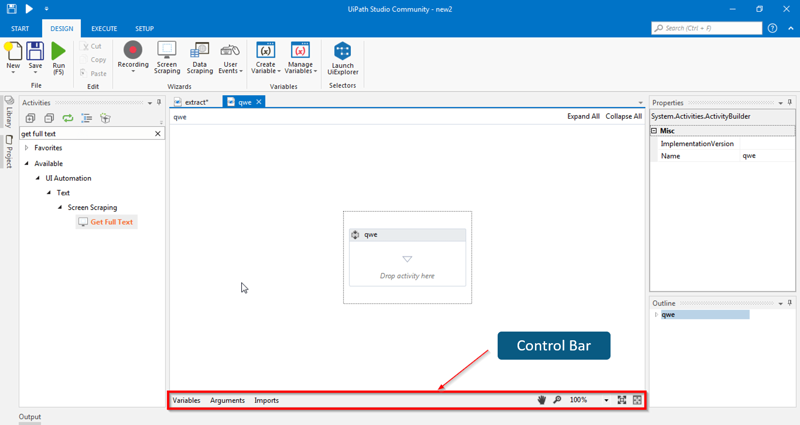The height and width of the screenshot is (425, 800).
Task: Open the Screen Scraping wizard
Action: (x=167, y=57)
